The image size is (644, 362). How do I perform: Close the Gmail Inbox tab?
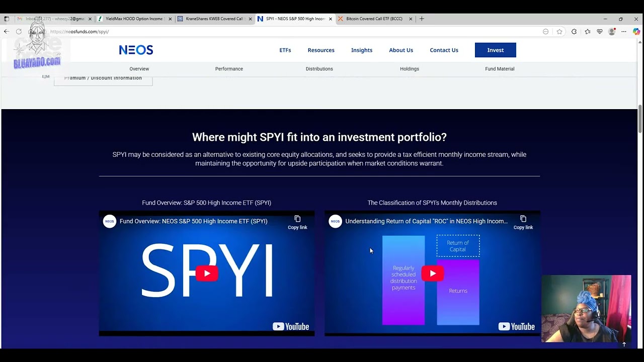tap(90, 19)
